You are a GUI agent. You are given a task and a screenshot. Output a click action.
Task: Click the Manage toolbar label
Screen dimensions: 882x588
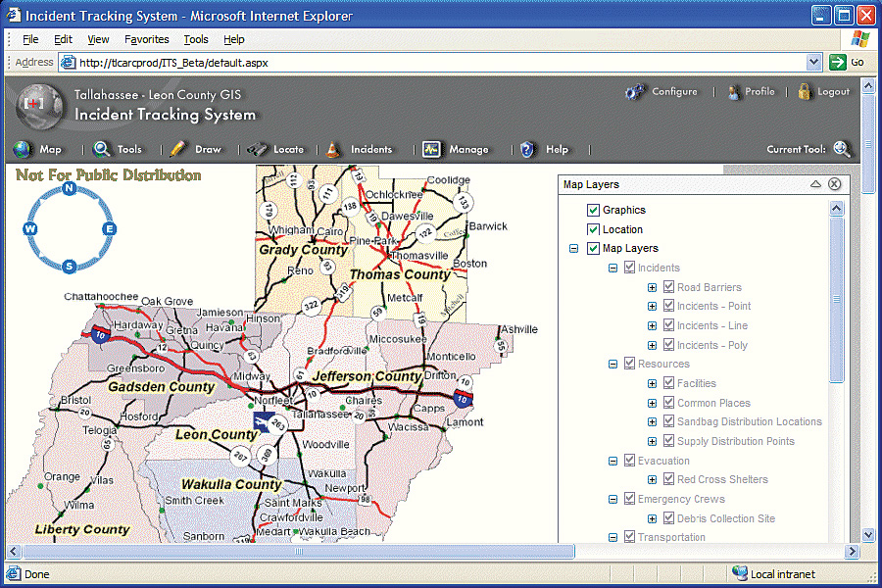pos(468,150)
